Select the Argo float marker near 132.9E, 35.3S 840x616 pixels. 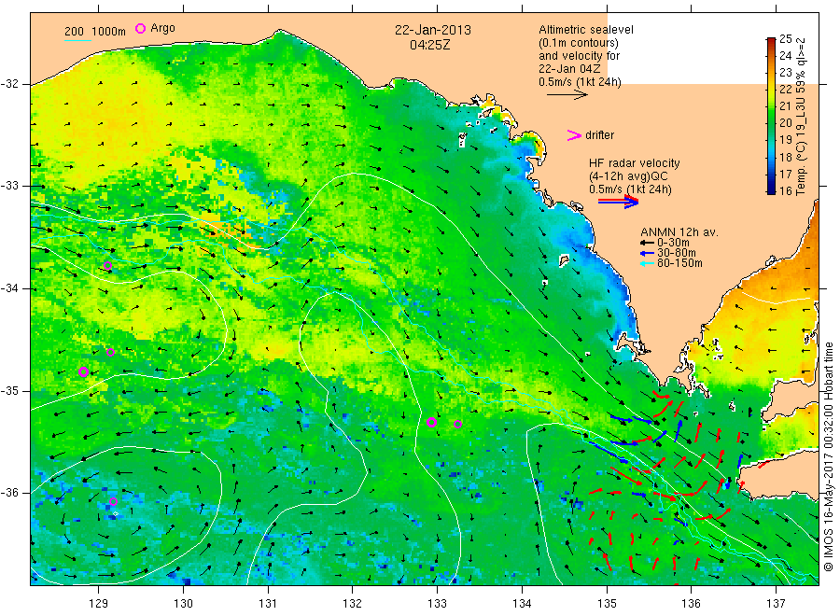pos(431,422)
